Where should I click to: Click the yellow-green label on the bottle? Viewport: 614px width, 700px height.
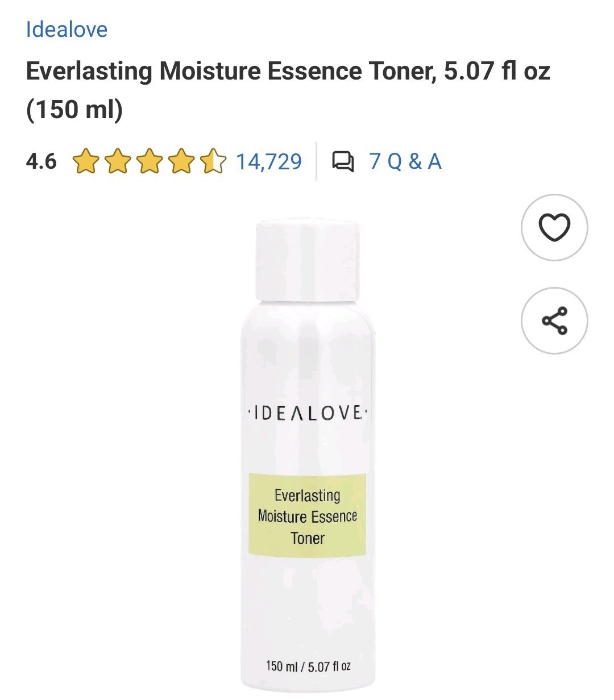coord(308,515)
